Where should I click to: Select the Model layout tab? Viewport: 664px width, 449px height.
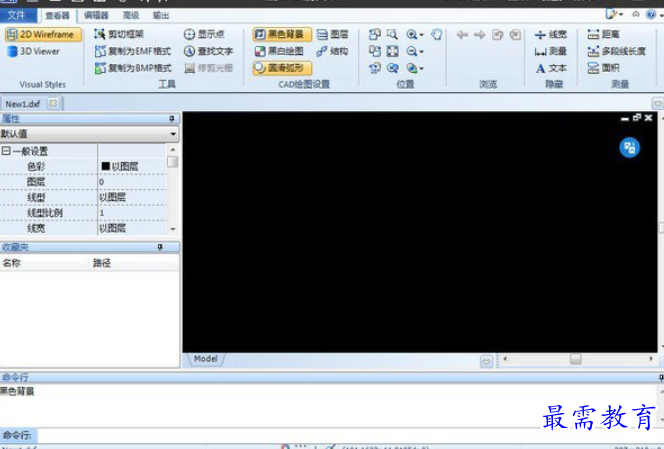[206, 359]
